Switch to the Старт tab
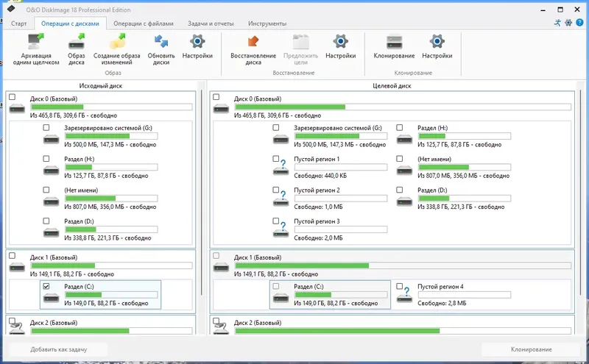 pyautogui.click(x=19, y=24)
